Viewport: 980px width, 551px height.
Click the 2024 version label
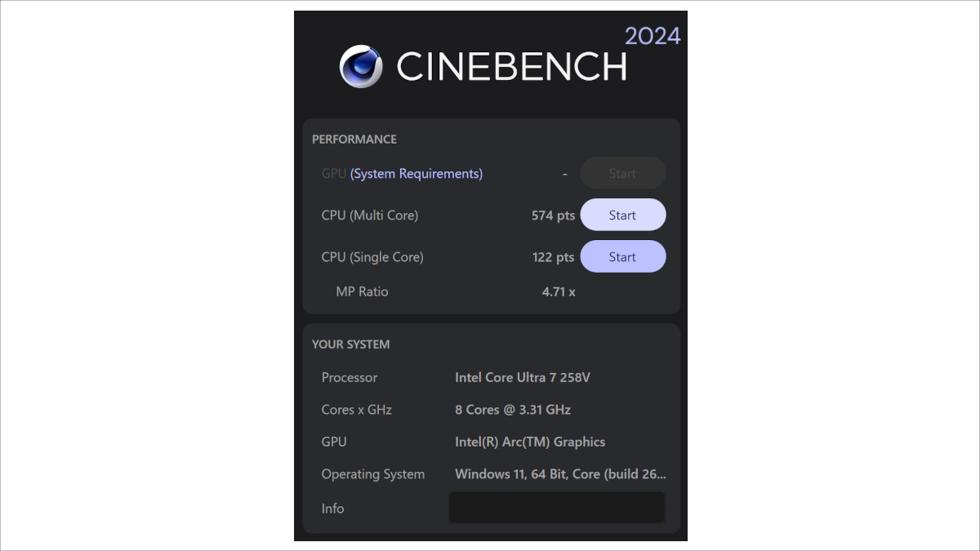(x=654, y=36)
